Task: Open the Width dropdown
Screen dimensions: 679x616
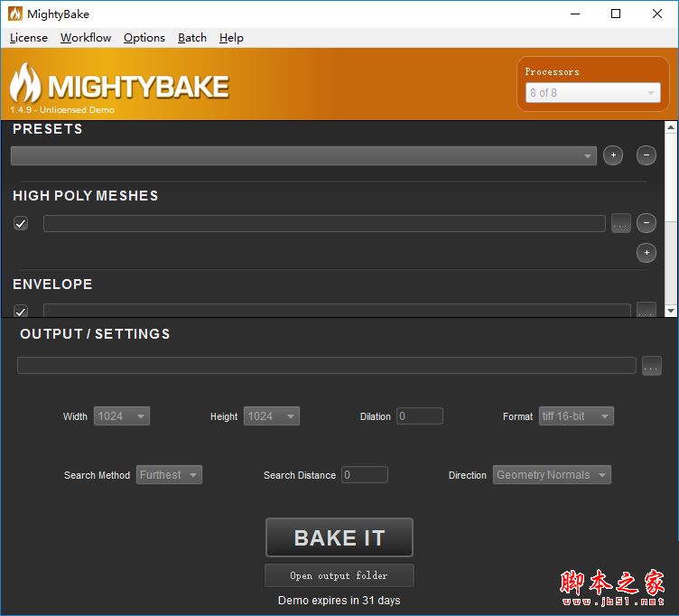Action: [122, 416]
